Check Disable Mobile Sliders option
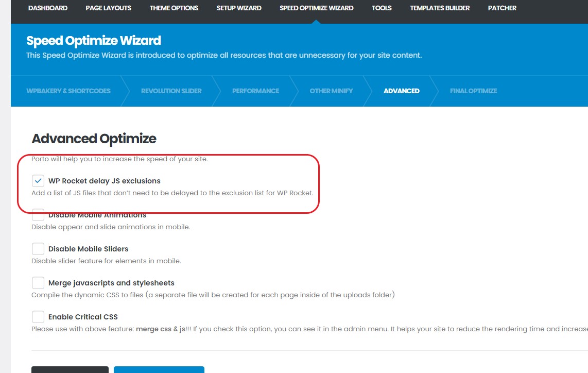Viewport: 588px width, 373px height. [x=38, y=249]
